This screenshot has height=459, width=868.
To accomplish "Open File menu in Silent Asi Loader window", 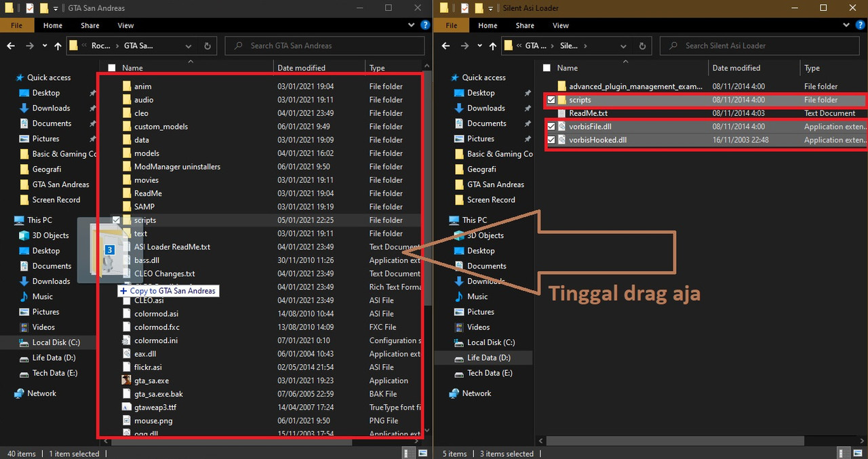I will tap(451, 26).
